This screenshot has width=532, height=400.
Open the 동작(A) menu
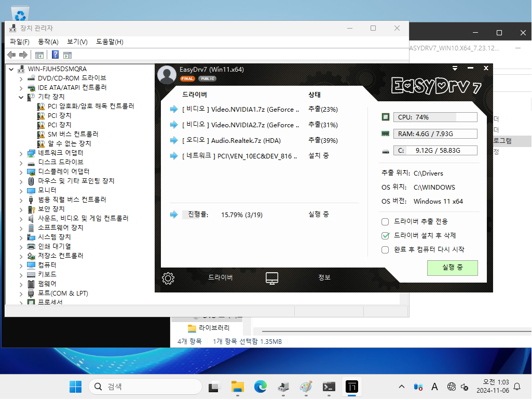[x=48, y=42]
